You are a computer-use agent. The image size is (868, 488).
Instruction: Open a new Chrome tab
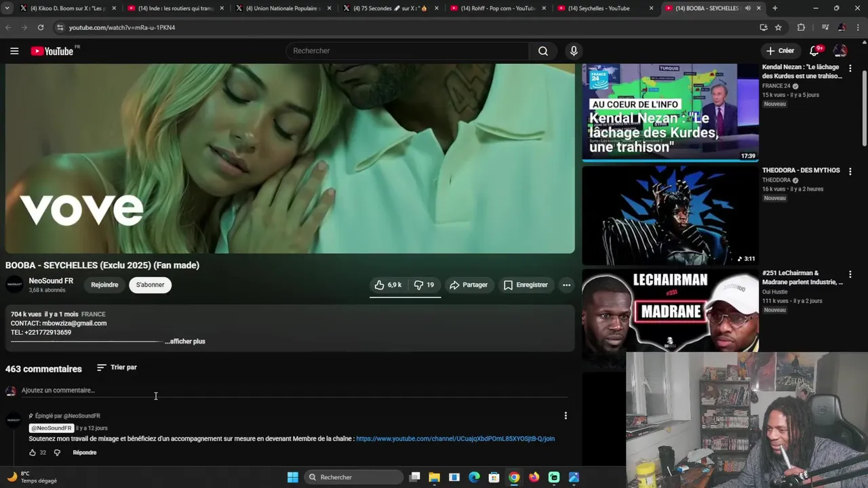coord(774,8)
